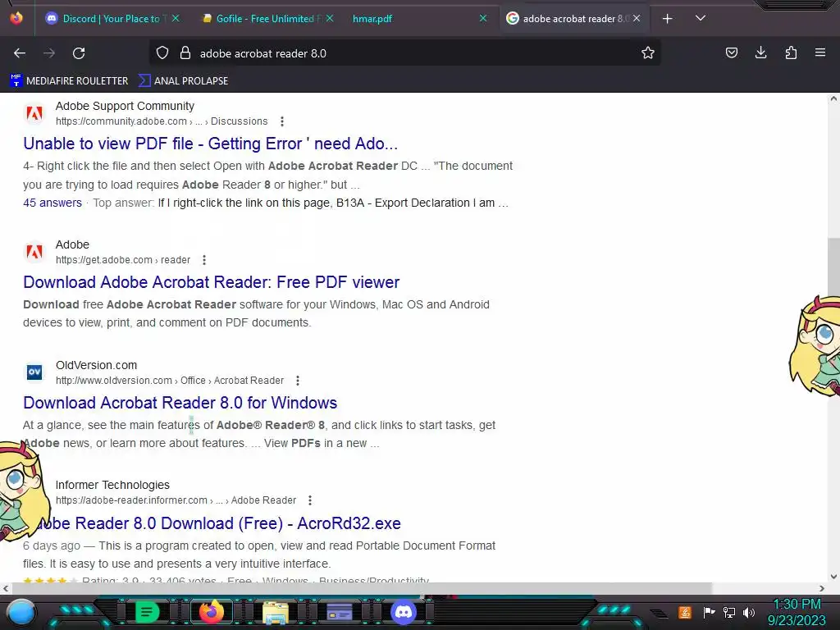
Task: Click the scroll left arrow of horizontal scrollbar
Action: pos(6,588)
